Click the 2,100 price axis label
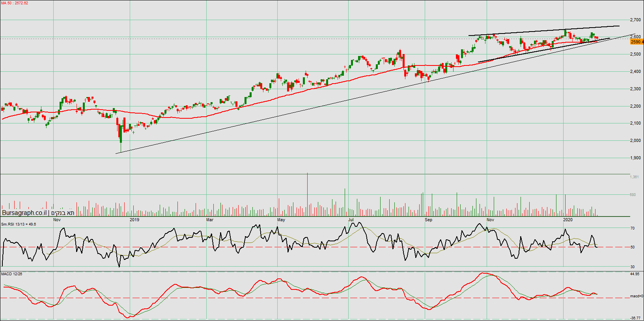The height and width of the screenshot is (321, 644). [635, 123]
